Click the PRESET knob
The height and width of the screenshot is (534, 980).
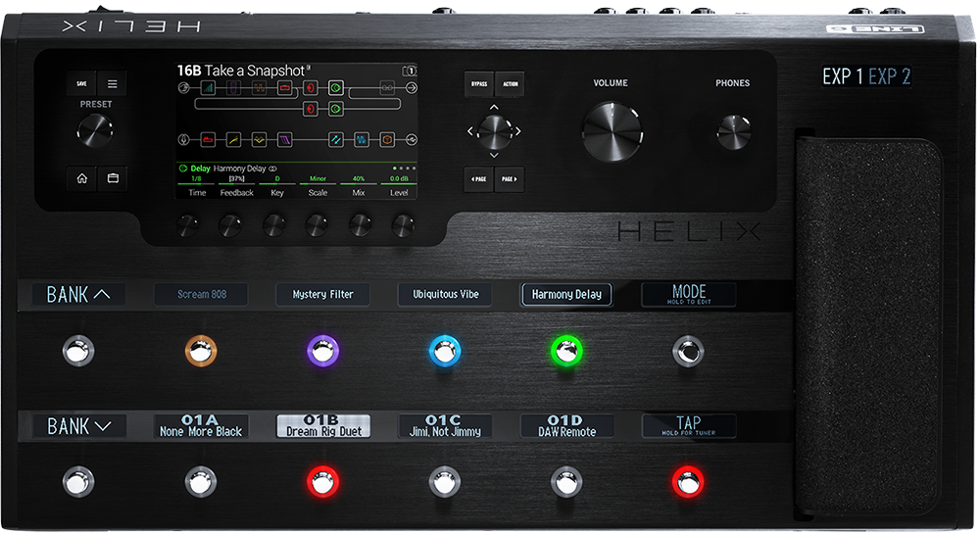tap(95, 130)
